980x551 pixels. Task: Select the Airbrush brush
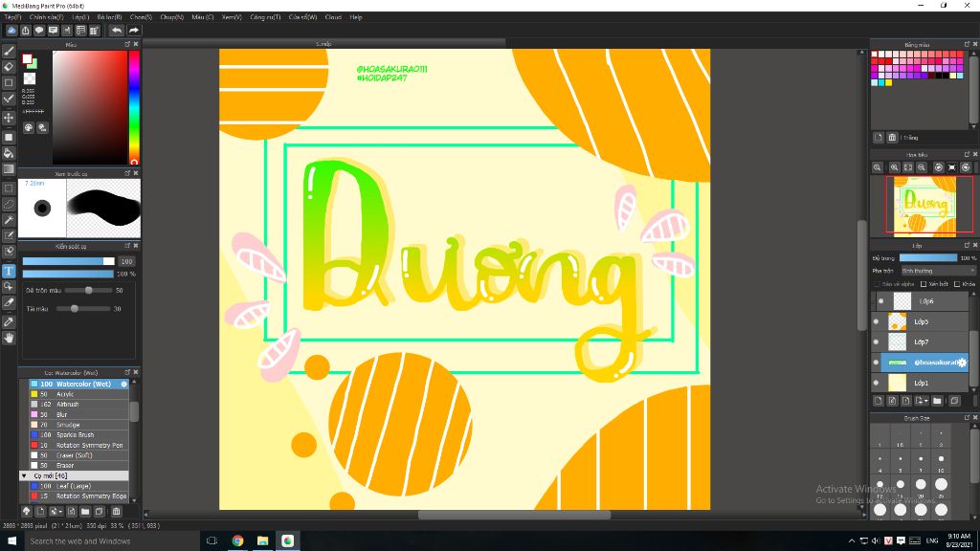pos(78,405)
